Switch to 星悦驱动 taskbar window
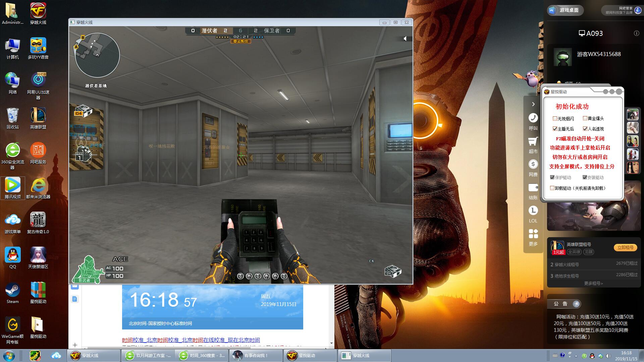Image resolution: width=644 pixels, height=362 pixels. (x=310, y=356)
